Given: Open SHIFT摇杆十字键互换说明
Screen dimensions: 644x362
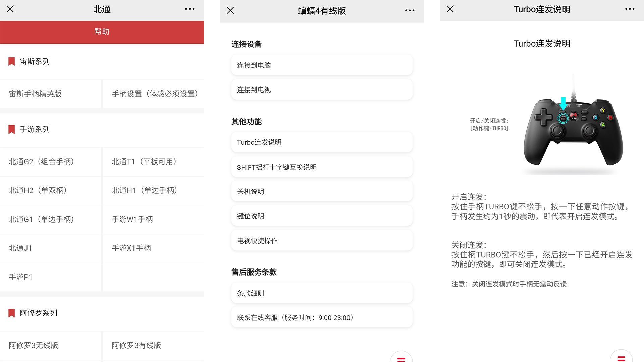Looking at the screenshot, I should 321,167.
